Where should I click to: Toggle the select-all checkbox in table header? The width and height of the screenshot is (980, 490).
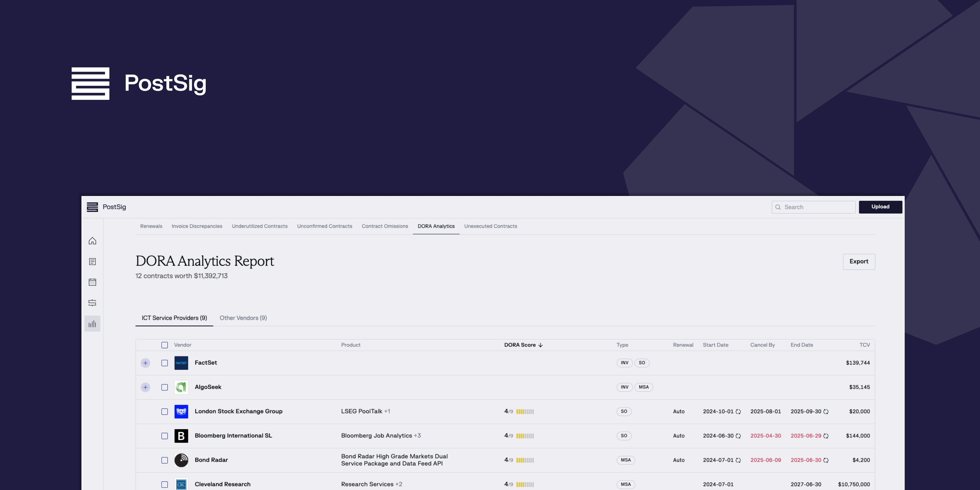pyautogui.click(x=164, y=345)
